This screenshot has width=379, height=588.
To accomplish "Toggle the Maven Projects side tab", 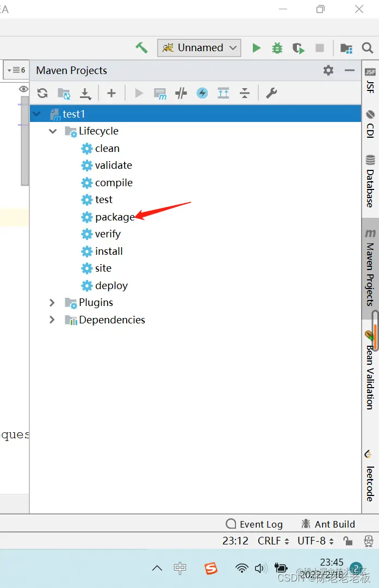I will coord(370,268).
